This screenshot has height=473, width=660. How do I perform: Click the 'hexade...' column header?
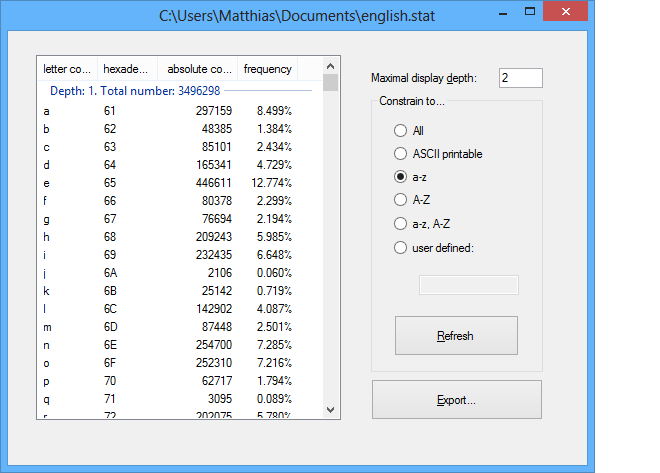point(127,69)
